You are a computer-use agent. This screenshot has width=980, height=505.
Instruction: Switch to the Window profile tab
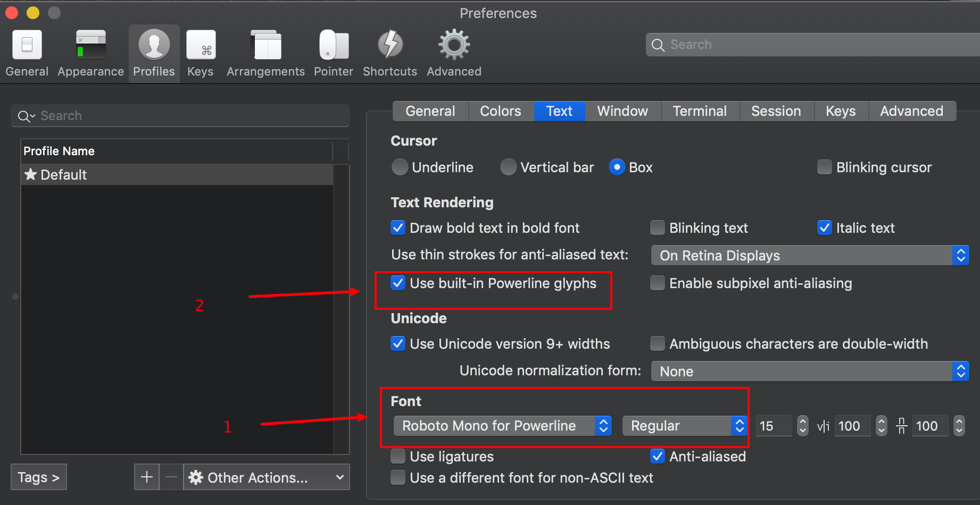tap(622, 111)
